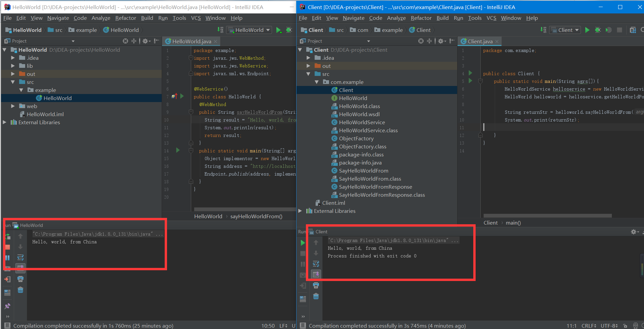Exit the HelloWorld run process
The image size is (644, 329).
tap(7, 279)
